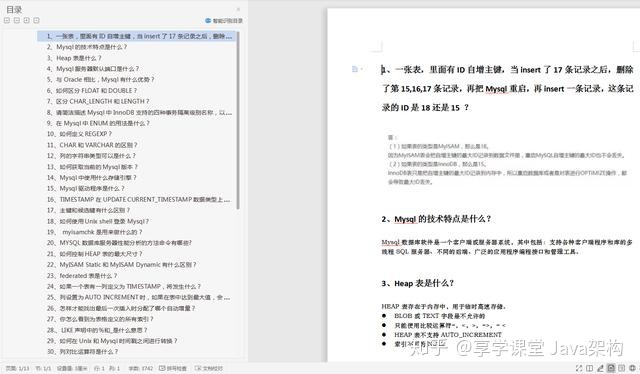Click the first outline level icon under 目录
The image size is (640, 374).
pyautogui.click(x=7, y=20)
